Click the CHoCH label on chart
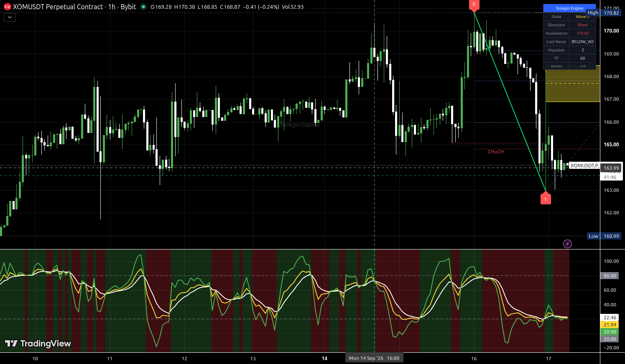The image size is (625, 364). click(495, 152)
